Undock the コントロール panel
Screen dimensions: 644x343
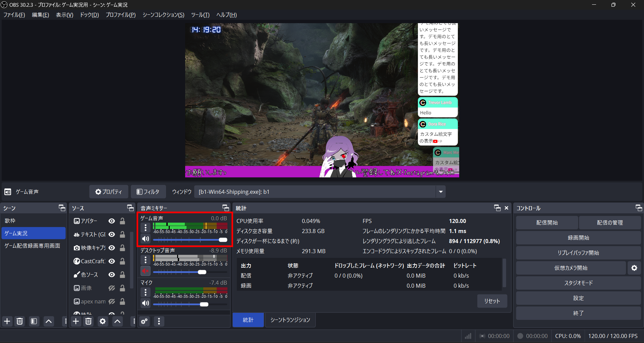[639, 208]
